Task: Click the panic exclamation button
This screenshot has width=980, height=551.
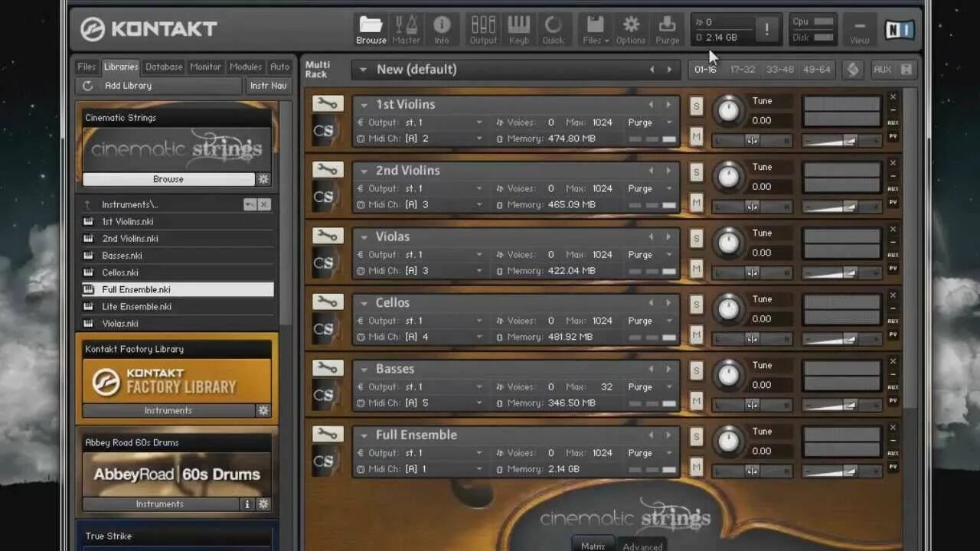Action: click(x=766, y=30)
